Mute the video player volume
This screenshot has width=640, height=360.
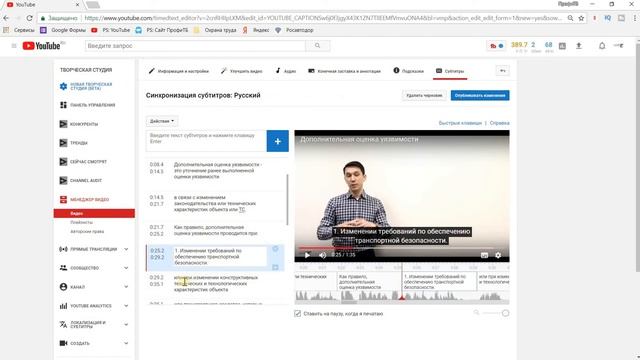click(322, 255)
